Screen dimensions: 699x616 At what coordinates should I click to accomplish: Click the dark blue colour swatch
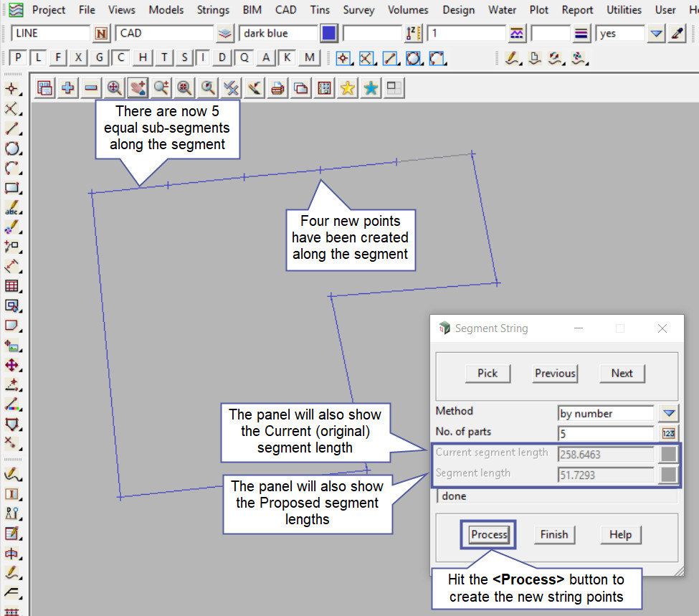[x=329, y=34]
